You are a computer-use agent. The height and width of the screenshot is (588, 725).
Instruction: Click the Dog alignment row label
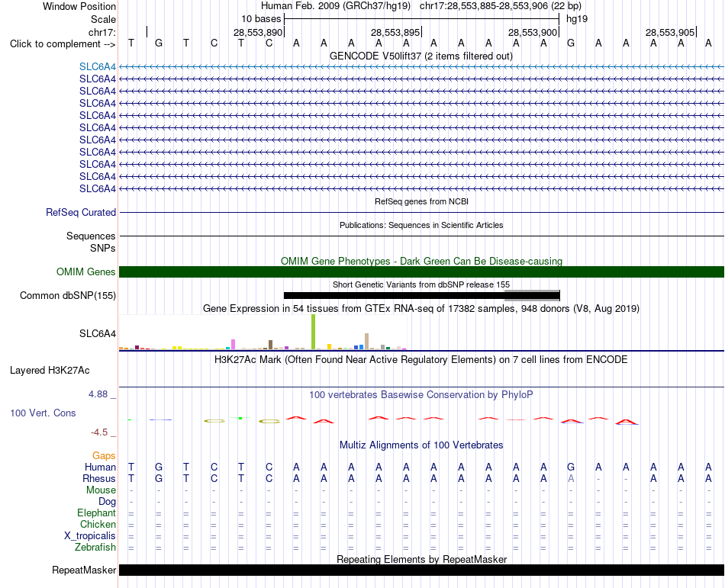click(x=108, y=502)
